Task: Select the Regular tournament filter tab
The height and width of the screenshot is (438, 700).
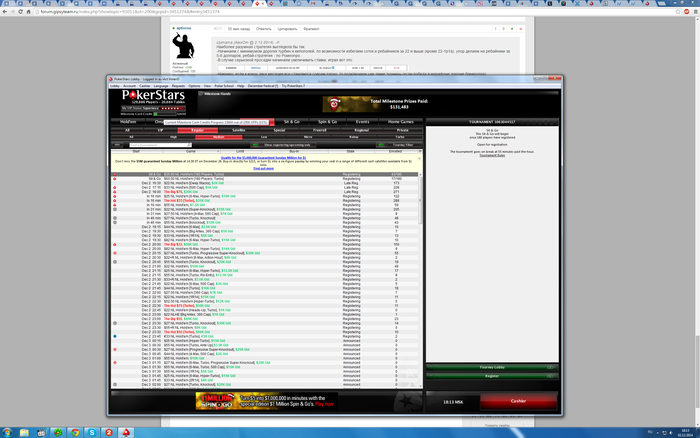Action: click(x=197, y=130)
